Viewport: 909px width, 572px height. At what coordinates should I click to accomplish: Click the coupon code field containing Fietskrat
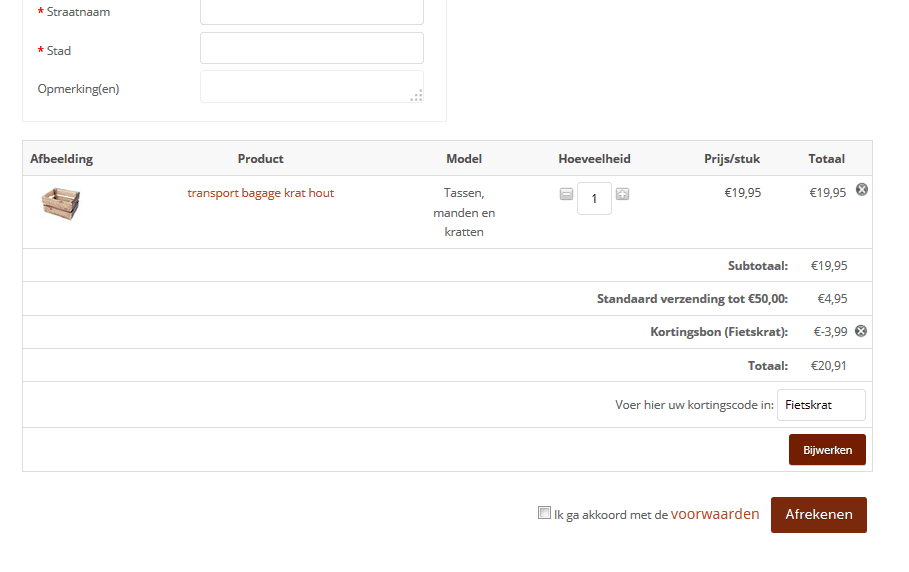pyautogui.click(x=821, y=405)
